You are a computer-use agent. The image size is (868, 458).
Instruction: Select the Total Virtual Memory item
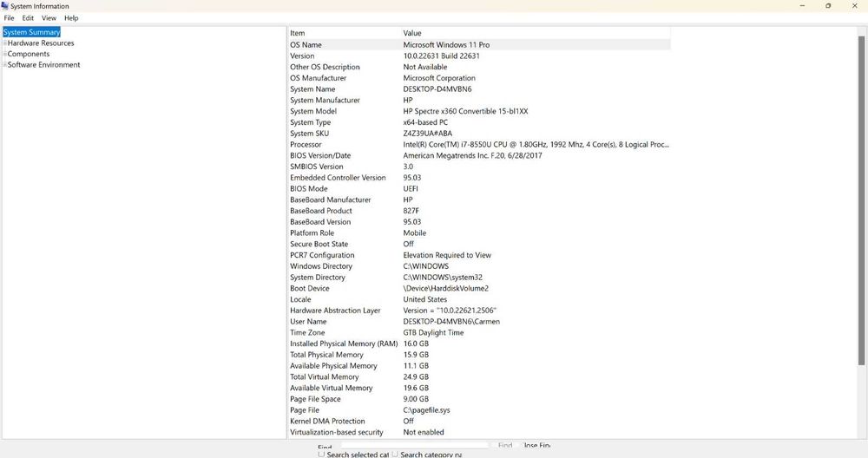325,376
